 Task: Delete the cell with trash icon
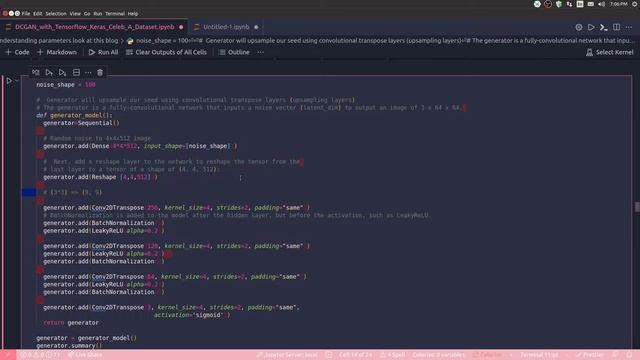pyautogui.click(x=100, y=72)
